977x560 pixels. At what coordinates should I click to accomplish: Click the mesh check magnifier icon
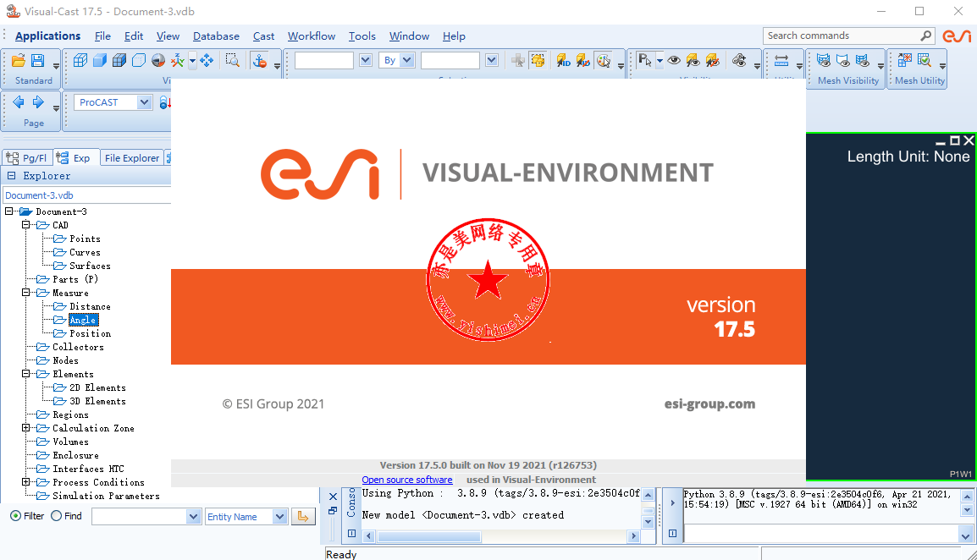tap(924, 60)
